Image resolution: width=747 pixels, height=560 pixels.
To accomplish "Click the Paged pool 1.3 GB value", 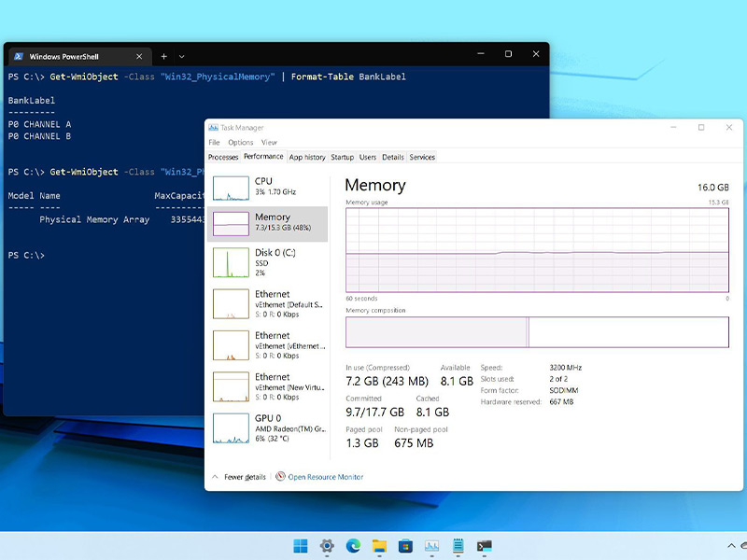I will pos(362,442).
